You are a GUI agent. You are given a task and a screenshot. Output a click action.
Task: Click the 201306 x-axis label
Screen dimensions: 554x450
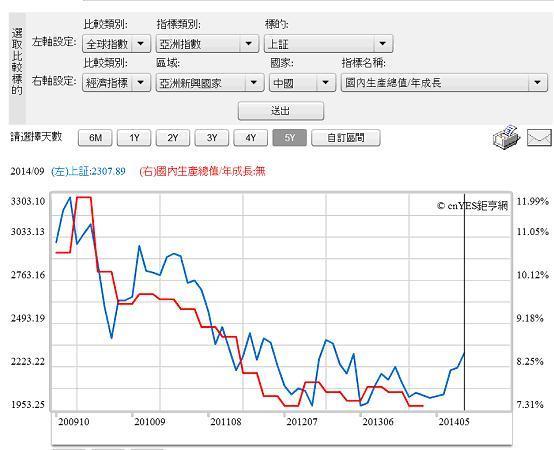(x=378, y=422)
